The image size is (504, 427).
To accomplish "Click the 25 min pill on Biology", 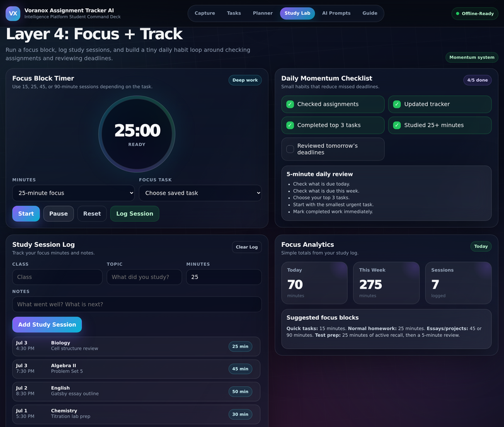I will 240,346.
